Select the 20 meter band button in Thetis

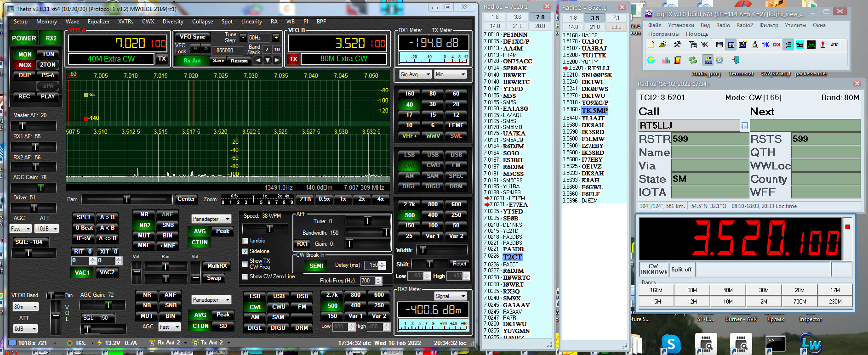pos(456,104)
